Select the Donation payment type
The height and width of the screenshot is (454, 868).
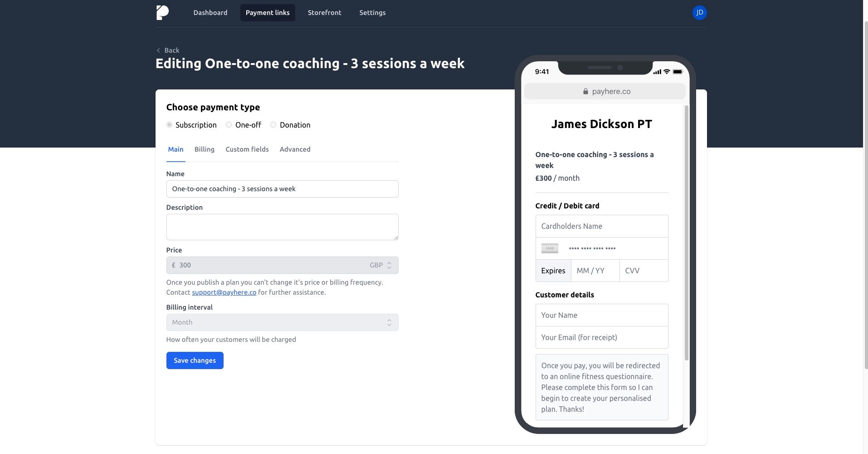click(273, 125)
